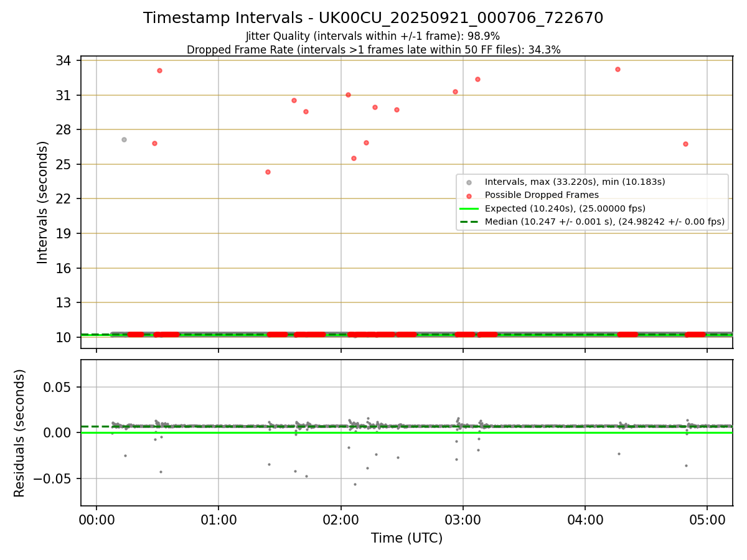Click the red point at 31 seconds just after 02:00
The width and height of the screenshot is (747, 560).
coord(348,95)
